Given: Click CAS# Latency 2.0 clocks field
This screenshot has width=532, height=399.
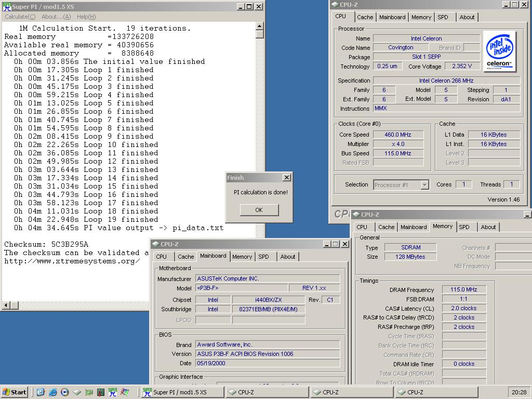Looking at the screenshot, I should click(x=464, y=309).
